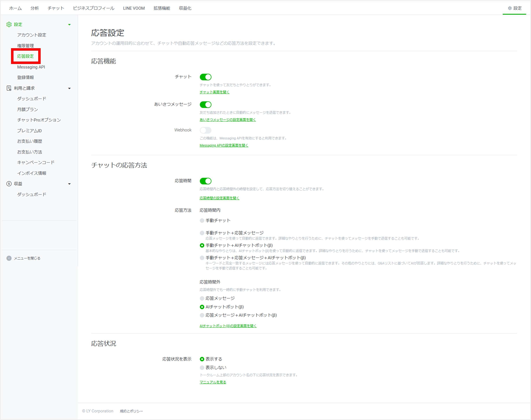
Task: Collapse sidebar using メニューを閉じる arrow icon
Action: pos(9,258)
